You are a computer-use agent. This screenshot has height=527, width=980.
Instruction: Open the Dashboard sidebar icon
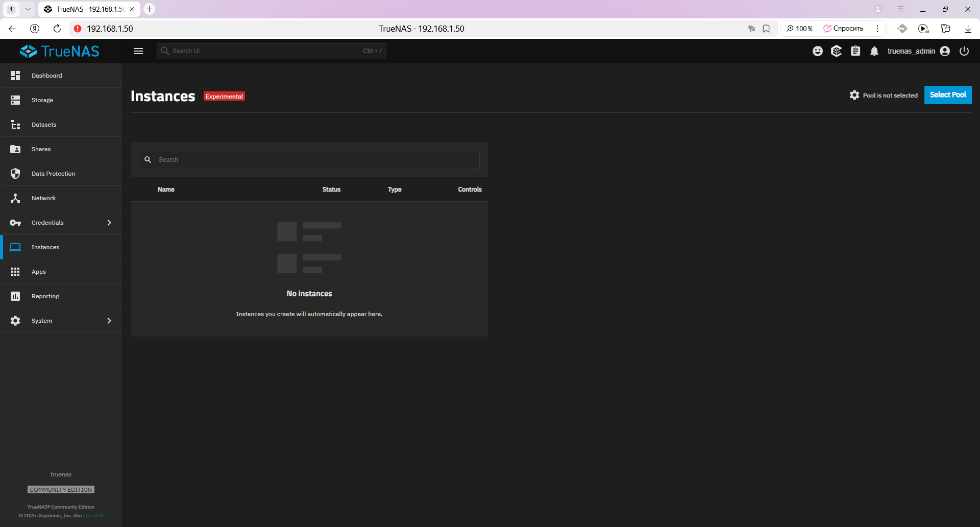15,76
